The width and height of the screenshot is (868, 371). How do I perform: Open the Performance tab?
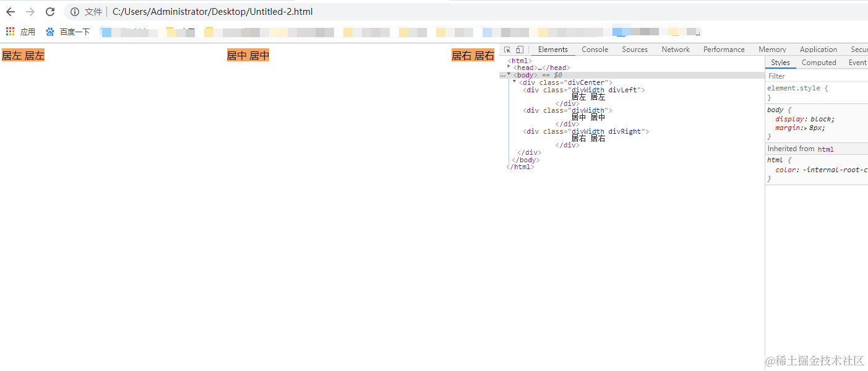coord(724,50)
